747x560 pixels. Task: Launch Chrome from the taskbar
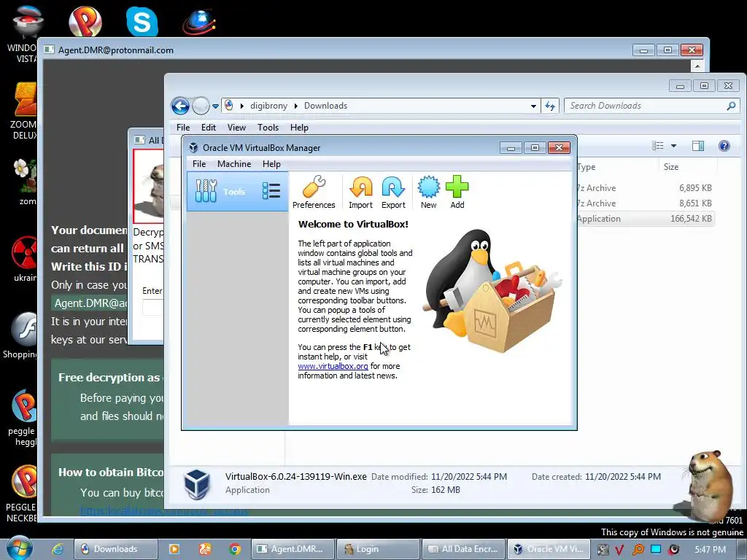[x=234, y=549]
